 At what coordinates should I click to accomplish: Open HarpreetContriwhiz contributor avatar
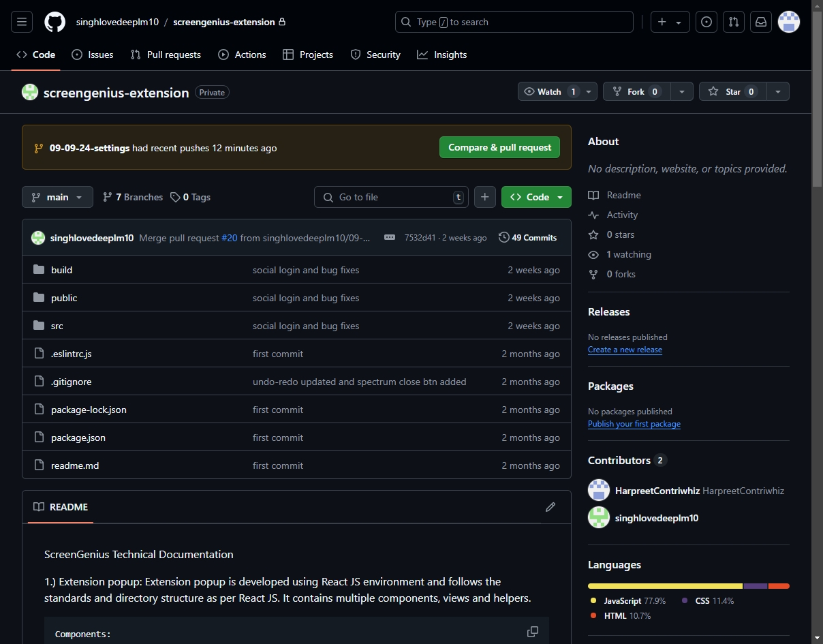[x=599, y=490]
